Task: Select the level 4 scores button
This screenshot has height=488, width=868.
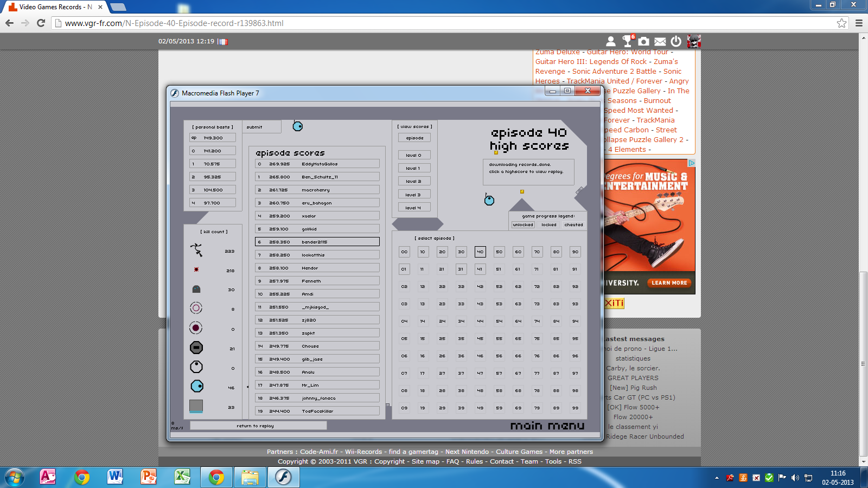Action: point(414,207)
